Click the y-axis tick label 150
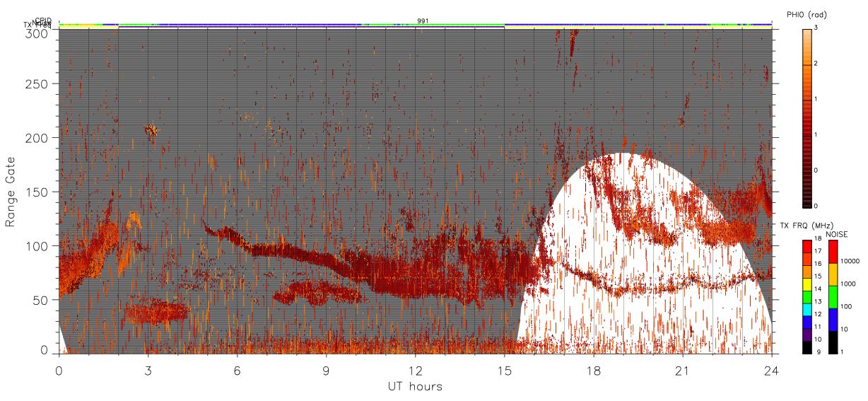The height and width of the screenshot is (401, 868). pos(37,192)
